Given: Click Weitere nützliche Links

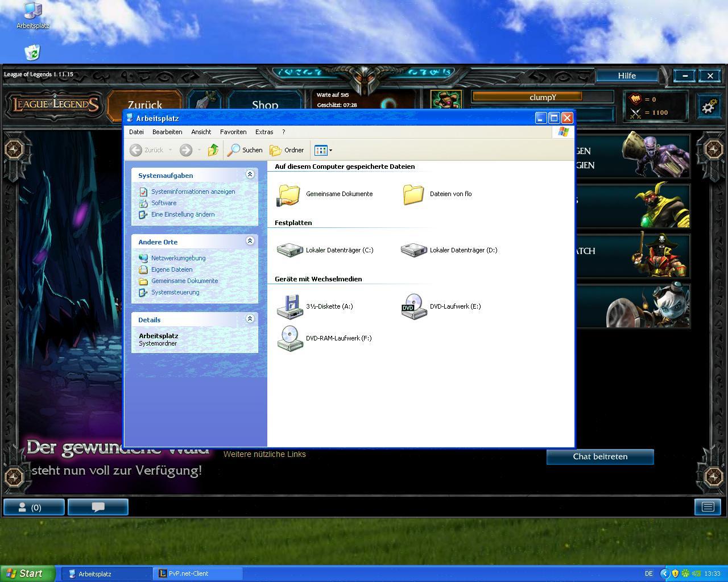Looking at the screenshot, I should click(x=264, y=454).
